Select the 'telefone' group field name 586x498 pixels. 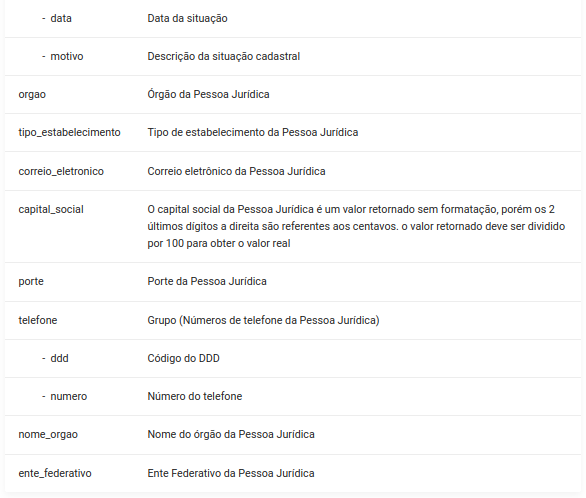[x=38, y=320]
